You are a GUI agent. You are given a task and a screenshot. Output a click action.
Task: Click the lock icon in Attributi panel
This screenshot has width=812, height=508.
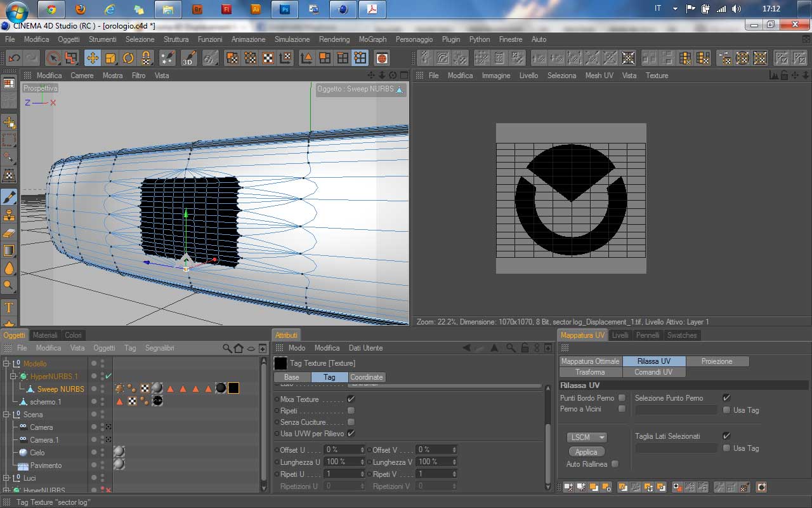[x=525, y=348]
